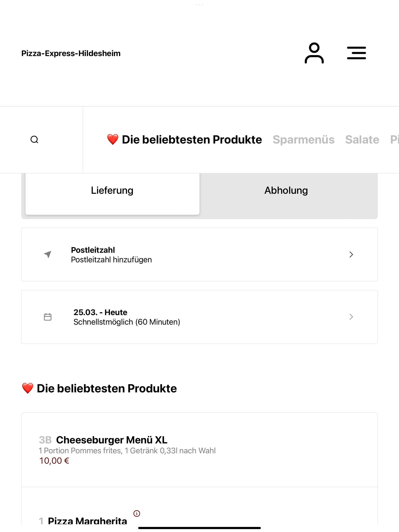Expand the Postleitzahl chevron arrow
This screenshot has height=532, width=399.
click(x=351, y=255)
